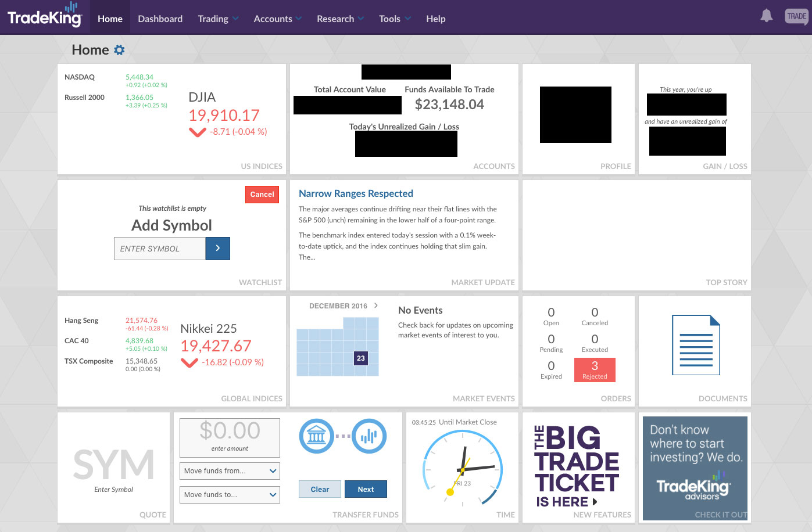Screen dimensions: 812x532
Task: View Pending orders count
Action: (x=551, y=343)
